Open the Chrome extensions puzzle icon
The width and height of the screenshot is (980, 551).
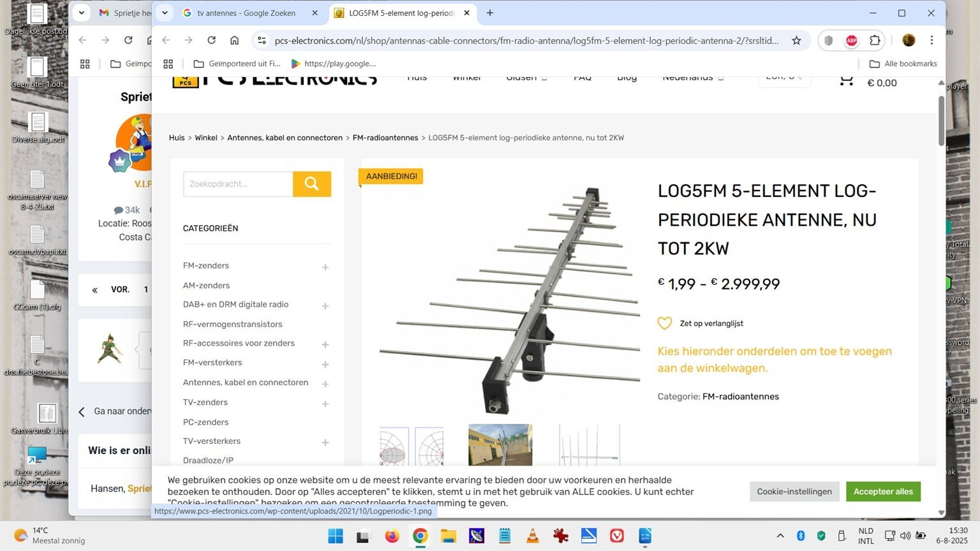[x=875, y=40]
